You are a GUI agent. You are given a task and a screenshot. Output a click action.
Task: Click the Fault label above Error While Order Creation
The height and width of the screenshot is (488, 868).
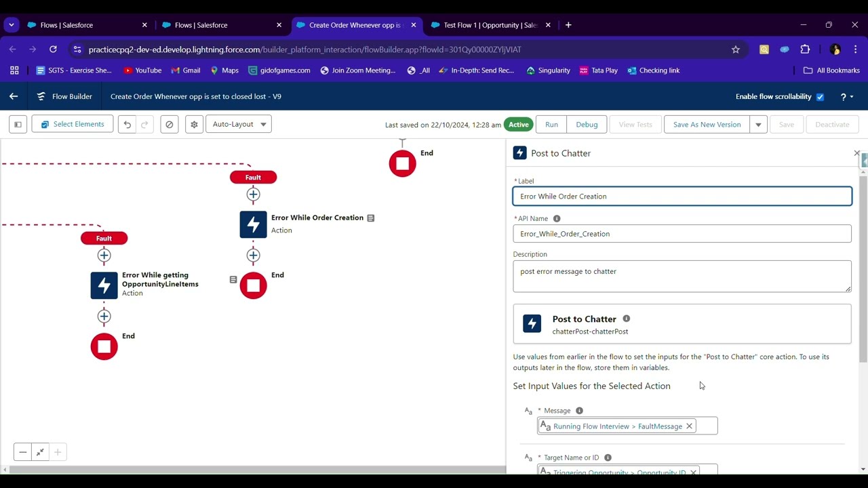pos(253,178)
